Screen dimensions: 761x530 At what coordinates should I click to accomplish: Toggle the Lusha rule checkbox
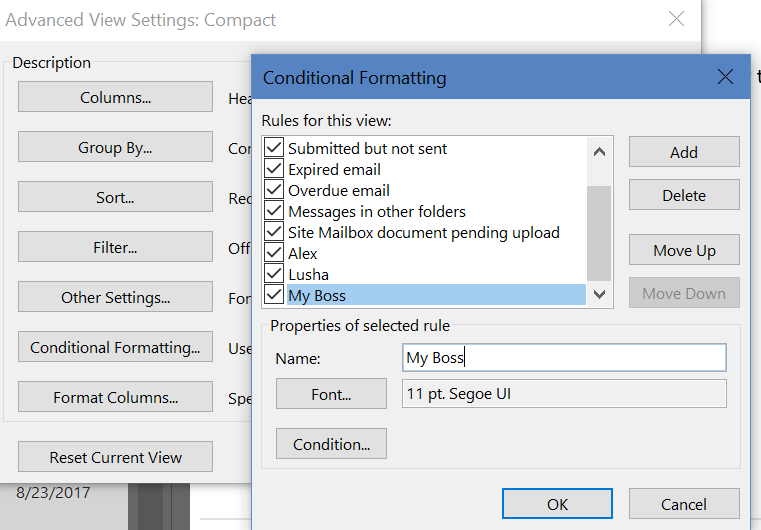[274, 274]
